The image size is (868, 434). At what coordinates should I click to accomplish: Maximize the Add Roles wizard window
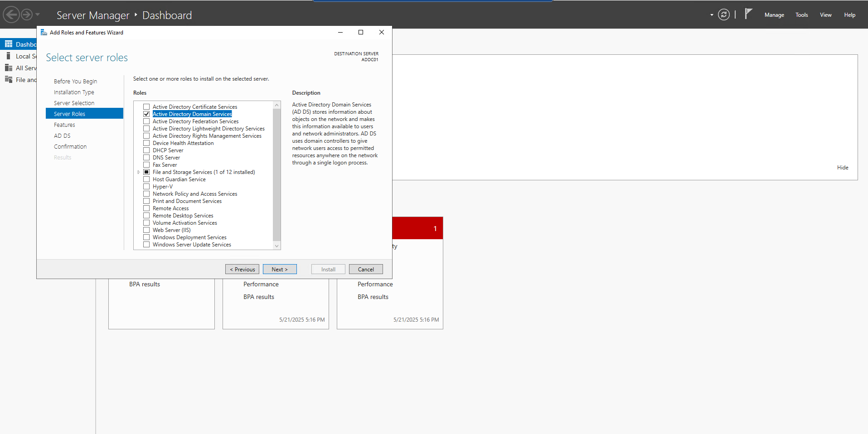[361, 32]
